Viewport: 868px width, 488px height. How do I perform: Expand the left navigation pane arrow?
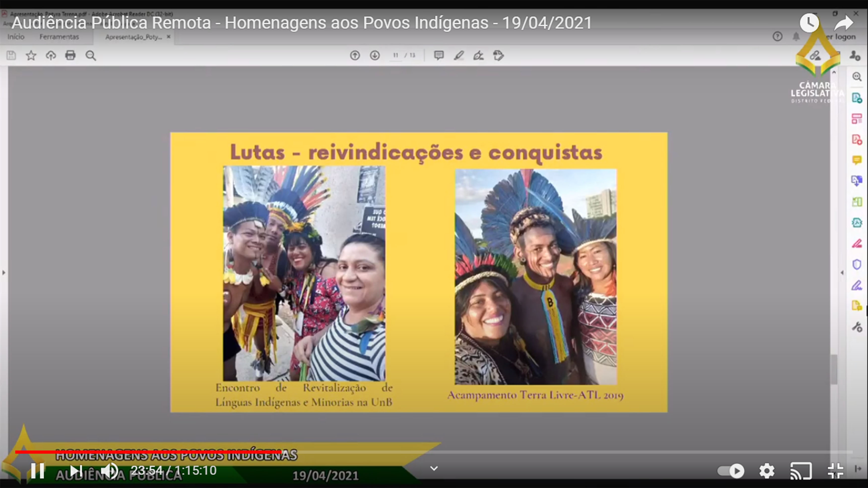pos(4,272)
